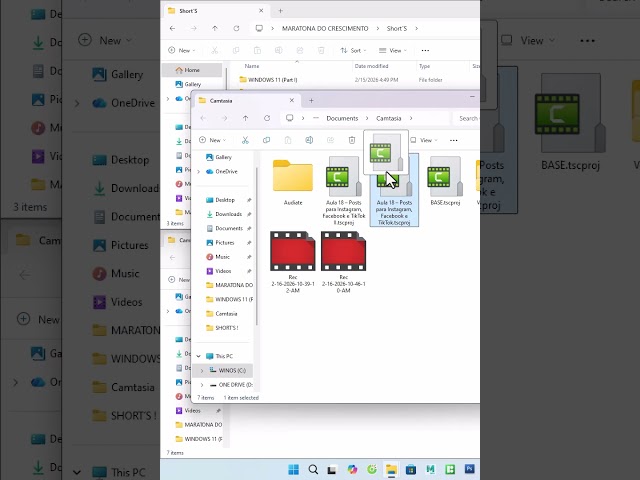Open New dropdown in Short'S window
The image size is (640, 480).
coord(182,51)
